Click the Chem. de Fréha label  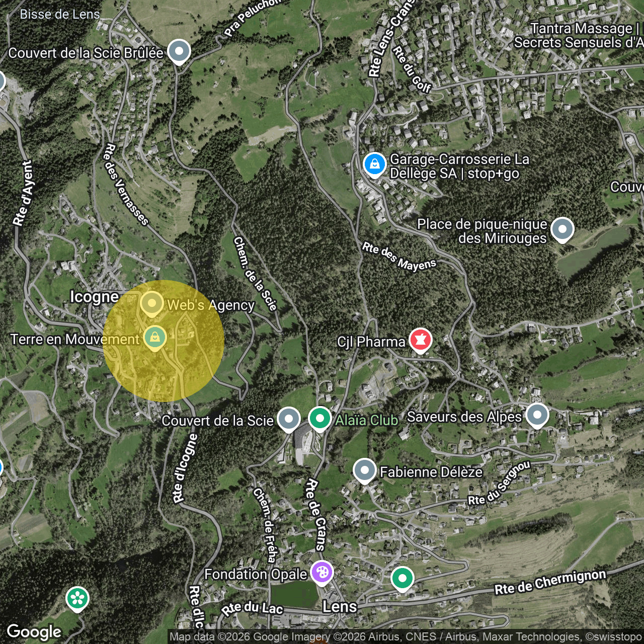tap(266, 525)
